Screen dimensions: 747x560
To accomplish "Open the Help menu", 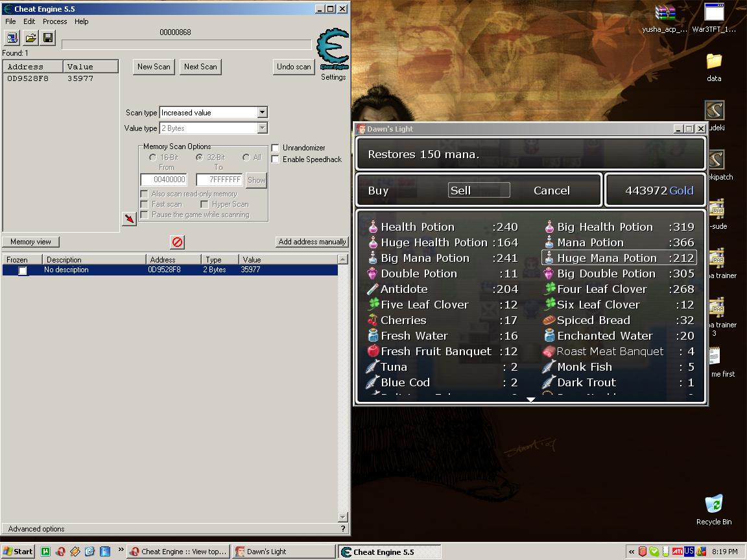I will [x=82, y=21].
